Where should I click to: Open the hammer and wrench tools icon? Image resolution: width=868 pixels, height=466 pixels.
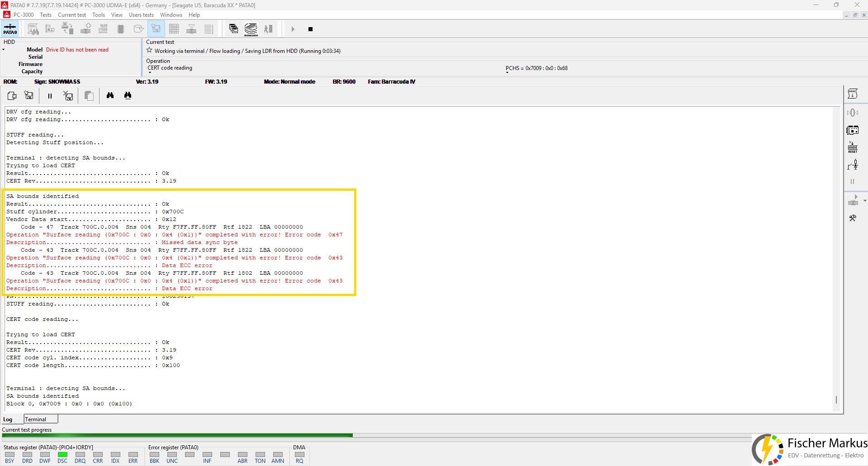click(853, 218)
